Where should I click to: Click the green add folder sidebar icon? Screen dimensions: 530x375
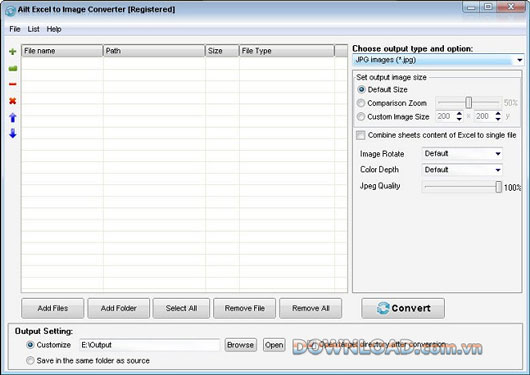pyautogui.click(x=13, y=69)
